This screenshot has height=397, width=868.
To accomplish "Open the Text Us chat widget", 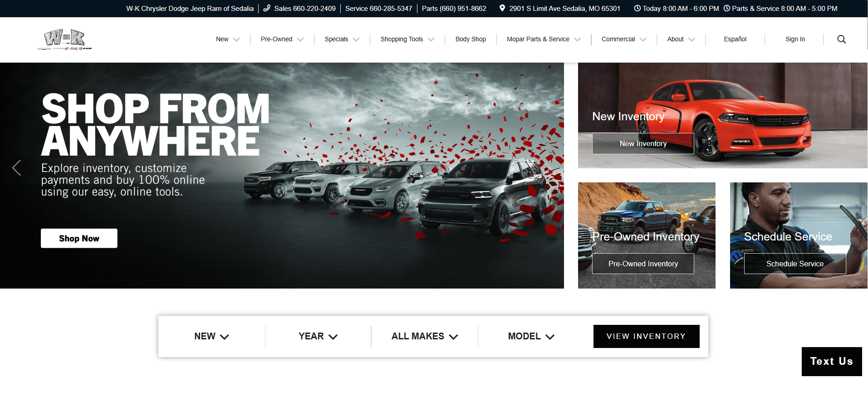I will click(x=831, y=361).
